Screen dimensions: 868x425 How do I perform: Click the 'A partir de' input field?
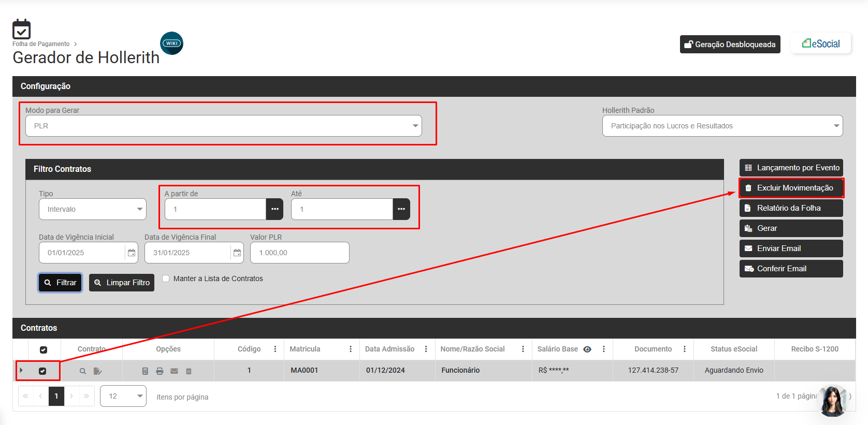(x=215, y=209)
